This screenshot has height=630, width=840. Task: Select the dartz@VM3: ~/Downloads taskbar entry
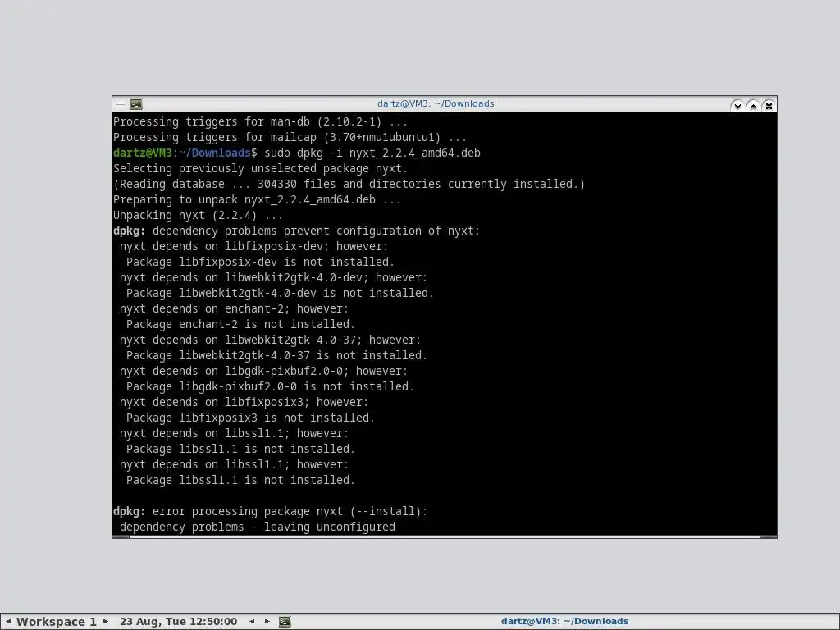pyautogui.click(x=564, y=622)
